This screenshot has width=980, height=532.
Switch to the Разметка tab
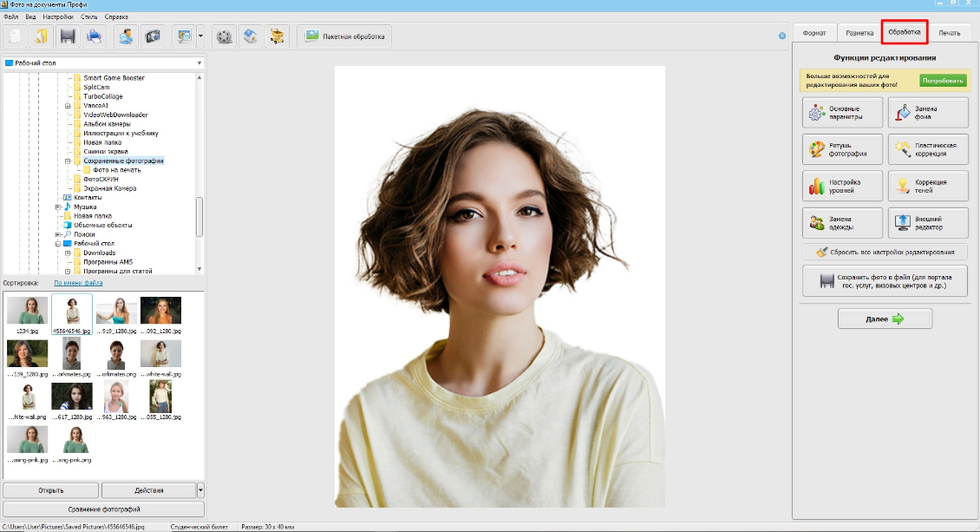853,33
